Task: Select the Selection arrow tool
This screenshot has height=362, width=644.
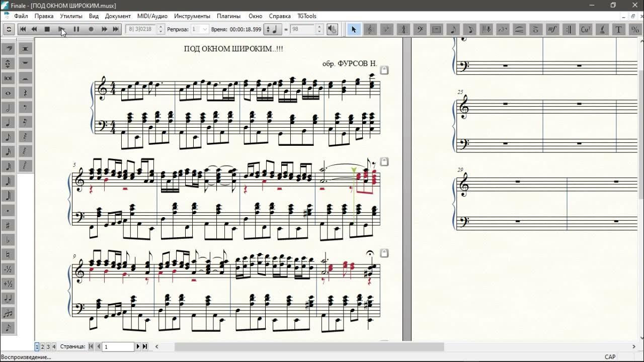Action: (x=354, y=29)
